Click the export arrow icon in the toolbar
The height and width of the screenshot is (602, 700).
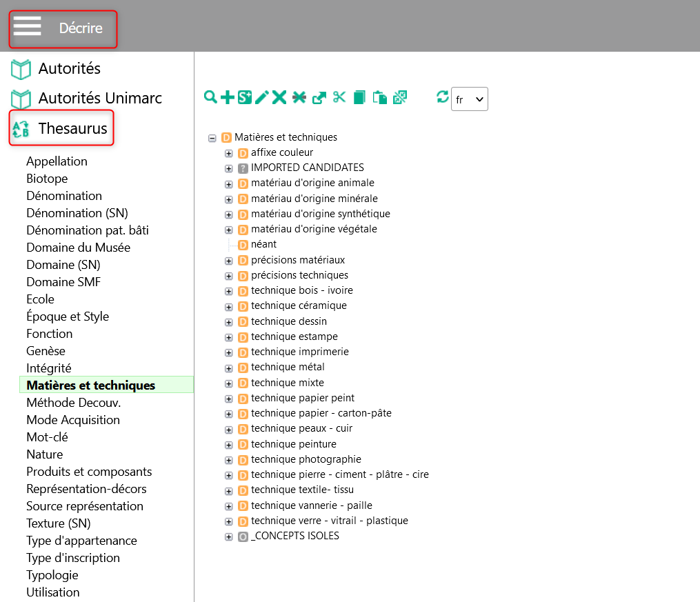[319, 97]
